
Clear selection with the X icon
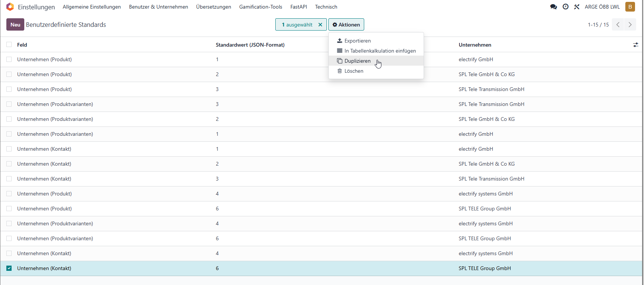tap(320, 25)
